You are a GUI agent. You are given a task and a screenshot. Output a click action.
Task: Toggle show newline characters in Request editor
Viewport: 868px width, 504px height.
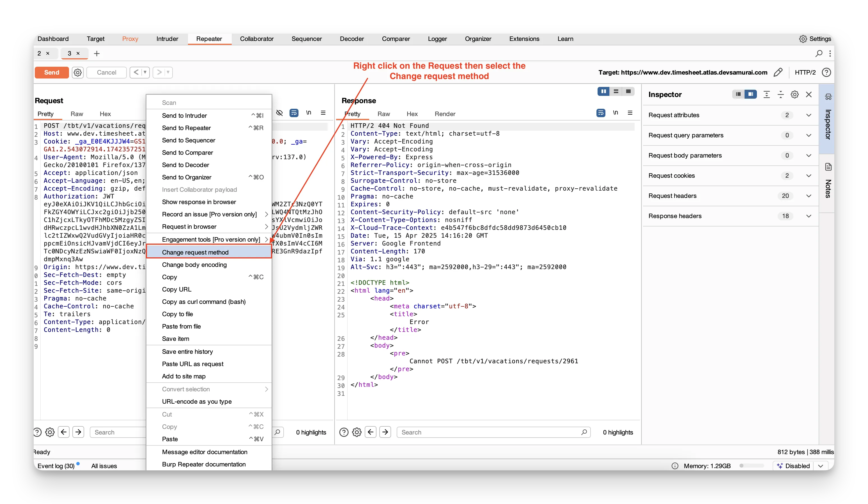(x=309, y=113)
